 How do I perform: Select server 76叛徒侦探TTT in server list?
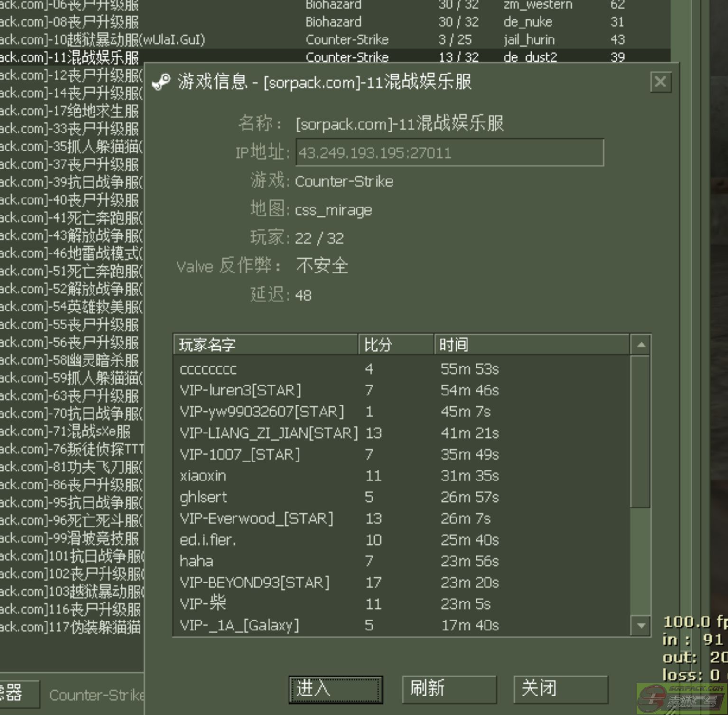point(72,449)
